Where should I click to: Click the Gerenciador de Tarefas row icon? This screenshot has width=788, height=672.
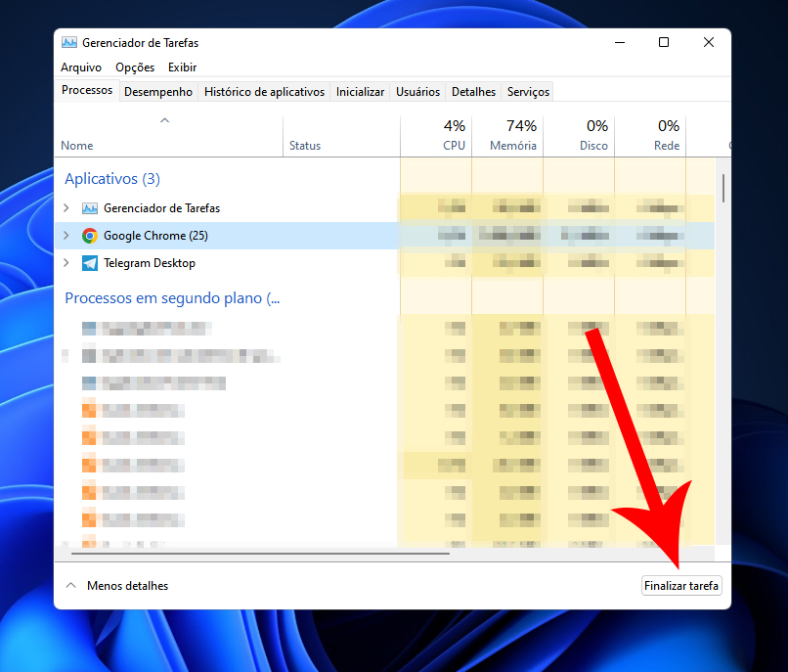90,208
